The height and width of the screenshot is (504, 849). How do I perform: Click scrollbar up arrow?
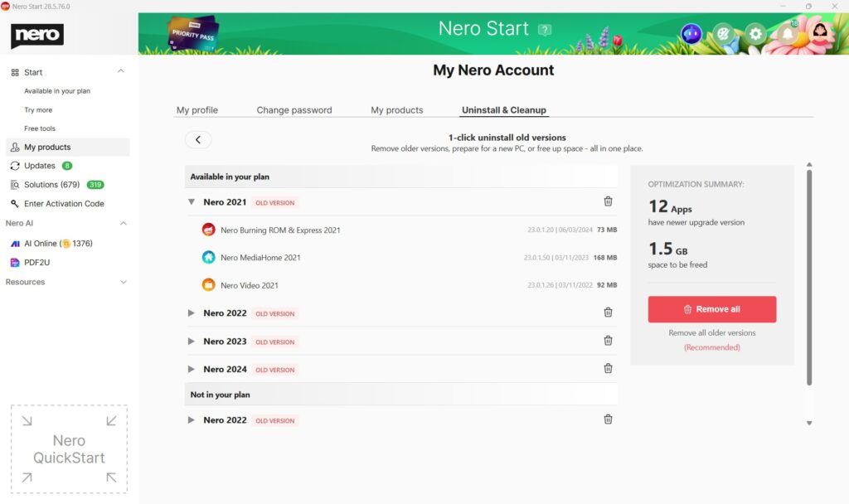click(809, 165)
